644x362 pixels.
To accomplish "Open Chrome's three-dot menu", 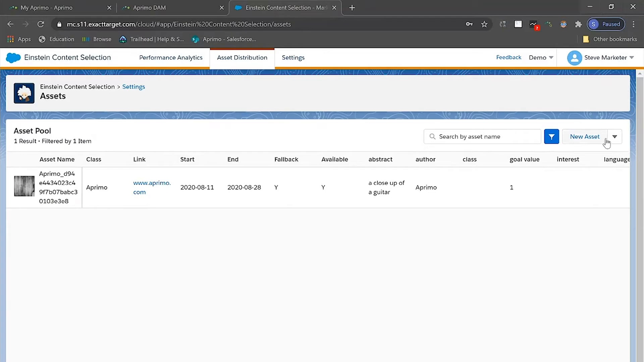I will 633,24.
